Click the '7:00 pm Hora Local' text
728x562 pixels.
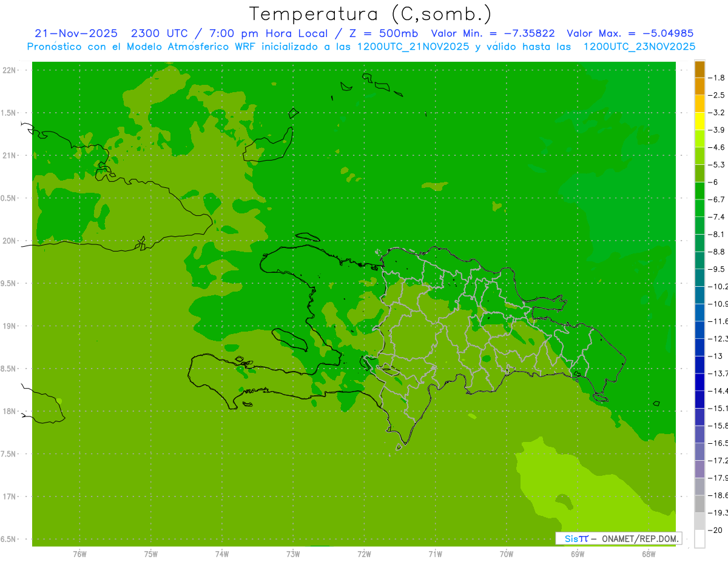pos(268,33)
